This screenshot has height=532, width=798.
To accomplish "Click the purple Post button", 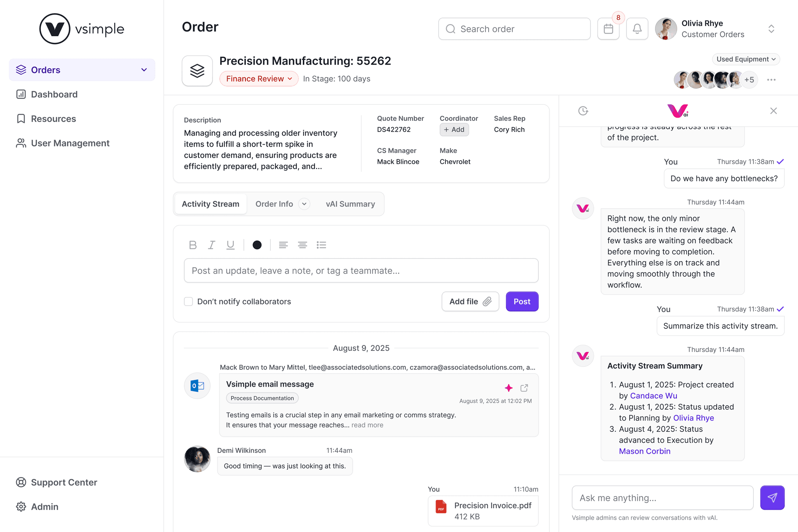I will pos(522,301).
